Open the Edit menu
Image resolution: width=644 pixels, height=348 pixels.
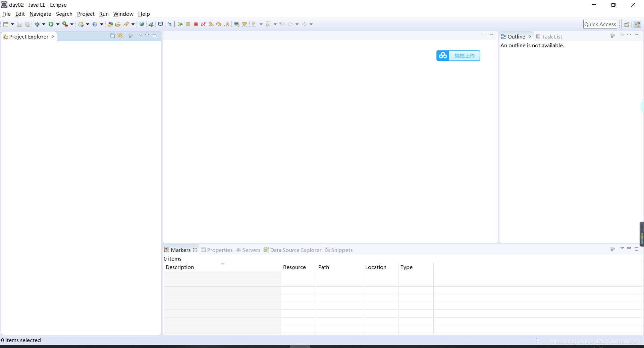pyautogui.click(x=20, y=14)
